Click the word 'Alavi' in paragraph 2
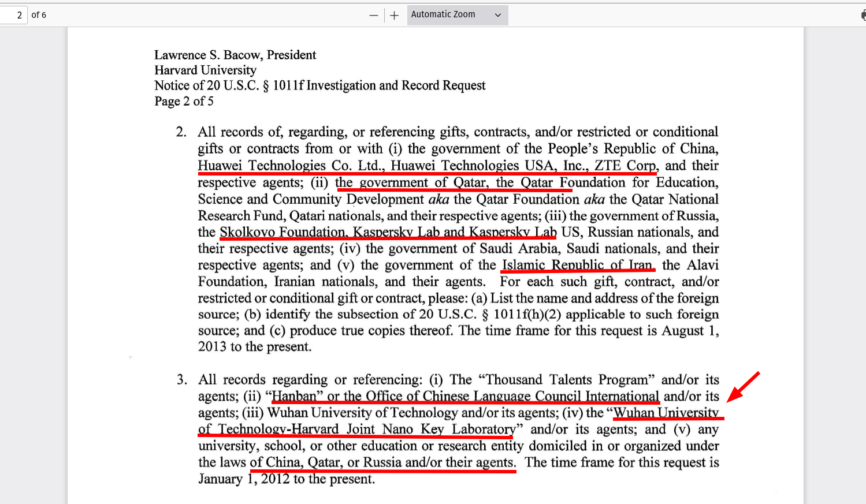 point(703,265)
